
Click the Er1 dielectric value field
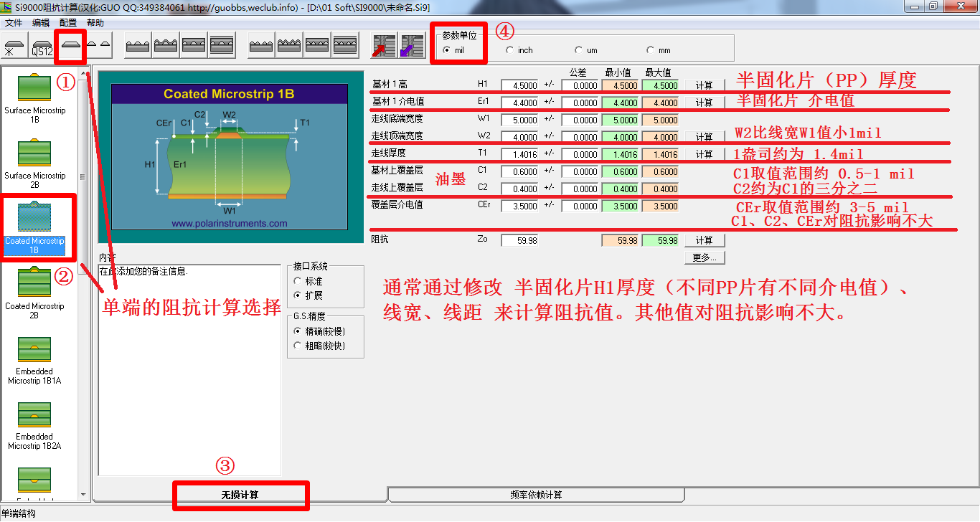coord(520,103)
